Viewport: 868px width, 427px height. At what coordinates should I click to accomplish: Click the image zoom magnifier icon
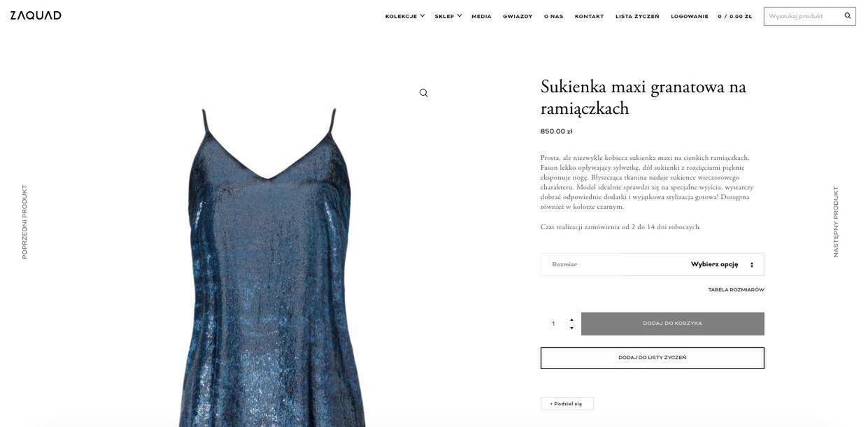click(423, 93)
